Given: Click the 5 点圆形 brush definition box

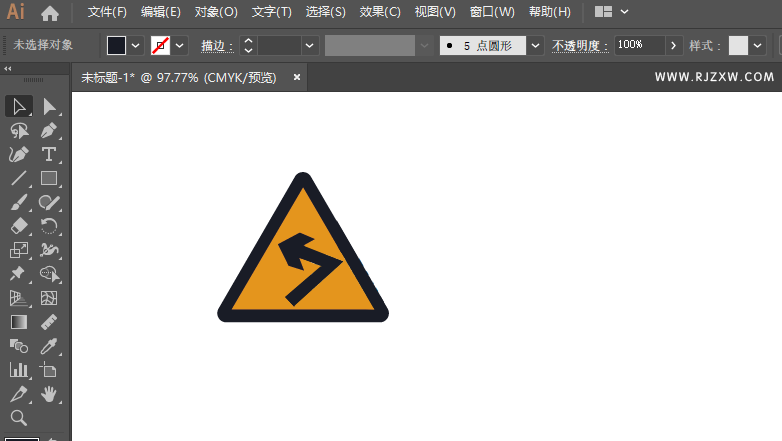Looking at the screenshot, I should [483, 45].
